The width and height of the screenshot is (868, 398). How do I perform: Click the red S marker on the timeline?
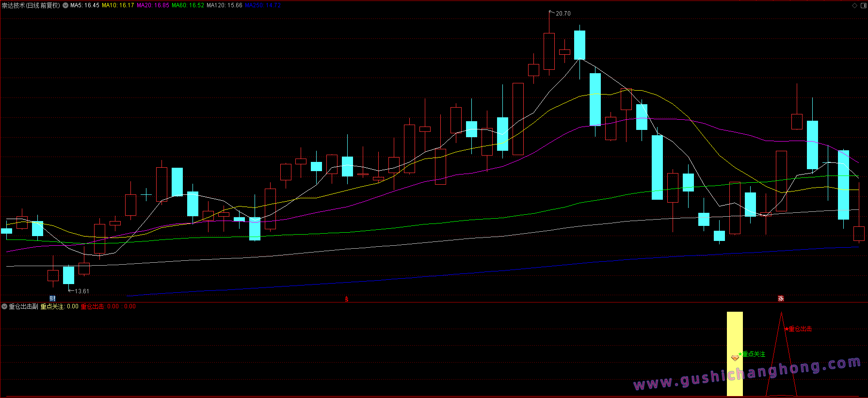(x=347, y=299)
